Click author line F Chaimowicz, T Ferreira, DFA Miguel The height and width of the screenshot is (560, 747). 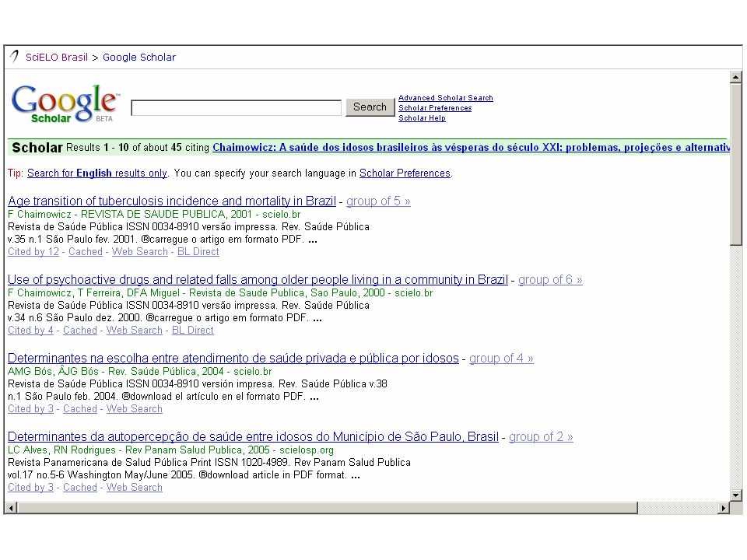(220, 293)
